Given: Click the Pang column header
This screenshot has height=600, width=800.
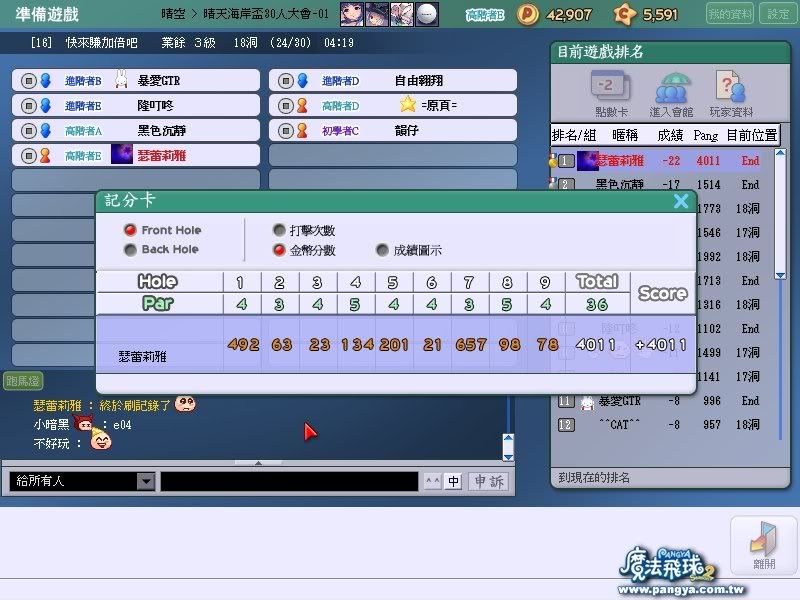Looking at the screenshot, I should click(x=706, y=135).
